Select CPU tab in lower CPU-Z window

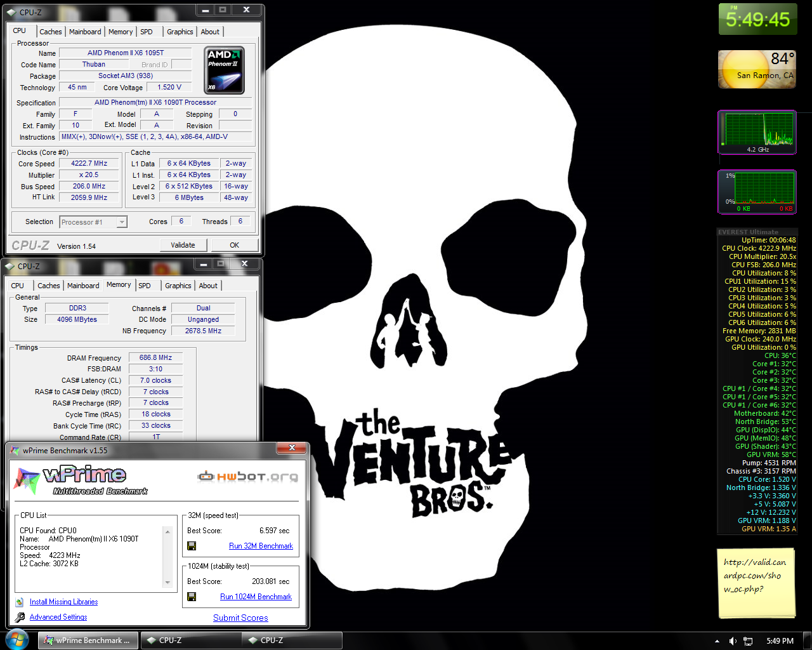[18, 286]
